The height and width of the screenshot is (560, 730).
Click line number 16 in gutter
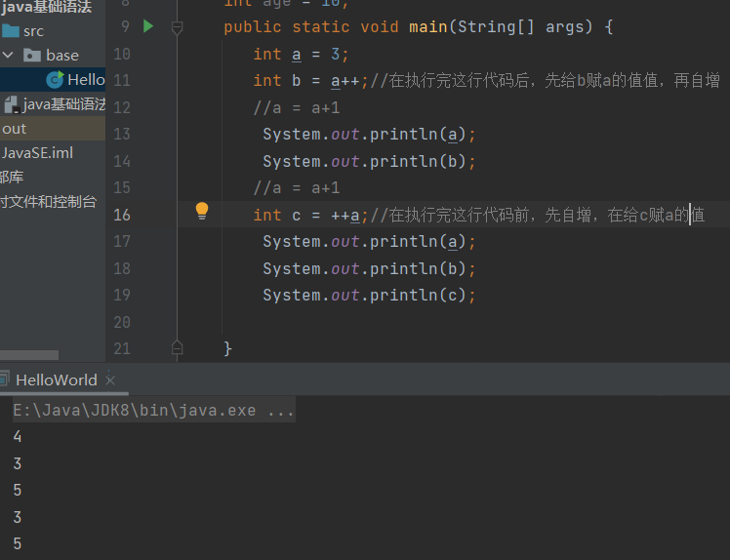pos(122,215)
